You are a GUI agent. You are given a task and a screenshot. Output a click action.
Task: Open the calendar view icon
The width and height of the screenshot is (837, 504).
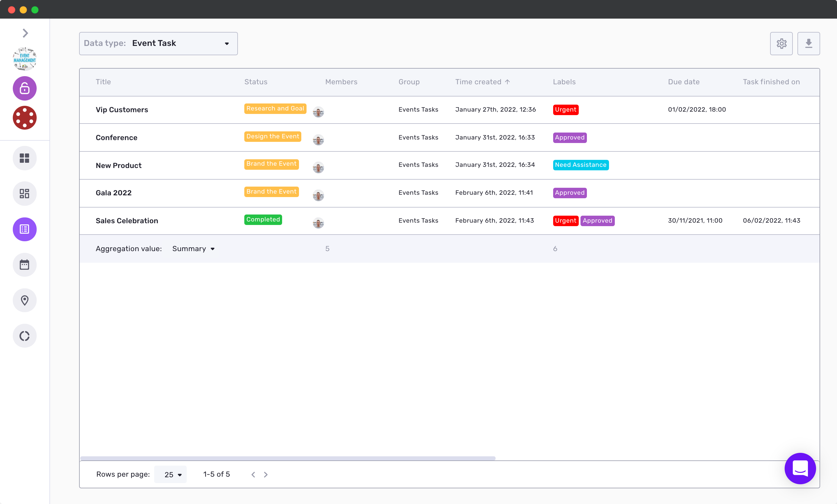24,265
